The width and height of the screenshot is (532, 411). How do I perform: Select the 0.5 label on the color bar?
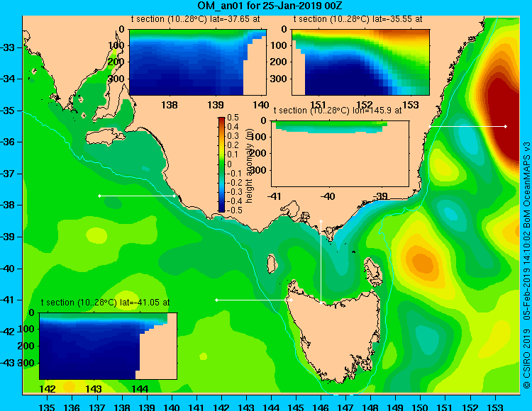233,118
